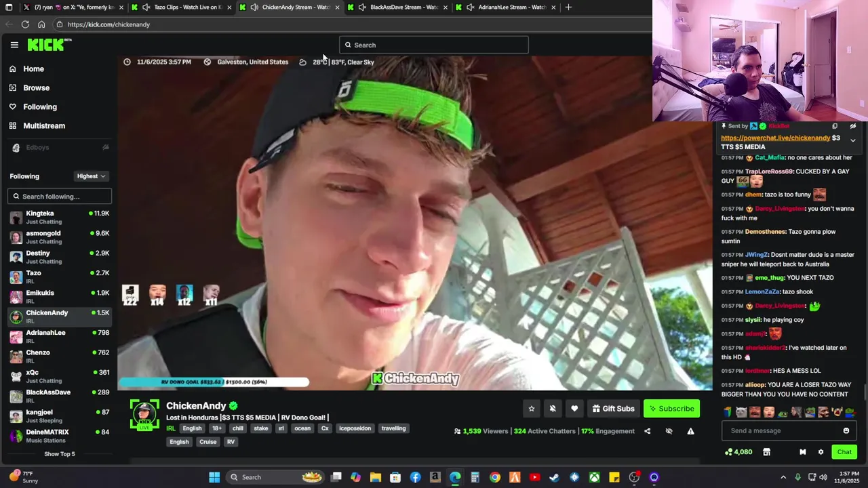Open chat settings gear
The image size is (868, 488).
(x=821, y=452)
